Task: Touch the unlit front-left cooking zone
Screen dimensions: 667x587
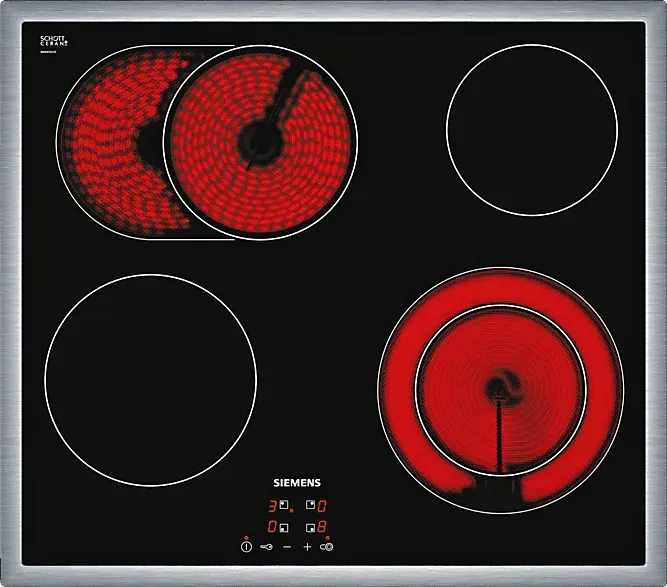Action: (x=150, y=380)
